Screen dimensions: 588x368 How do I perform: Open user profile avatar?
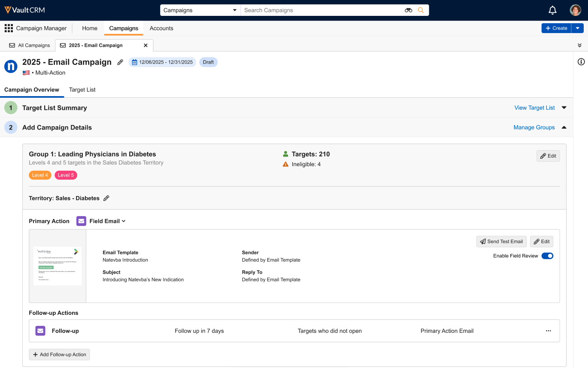point(575,10)
